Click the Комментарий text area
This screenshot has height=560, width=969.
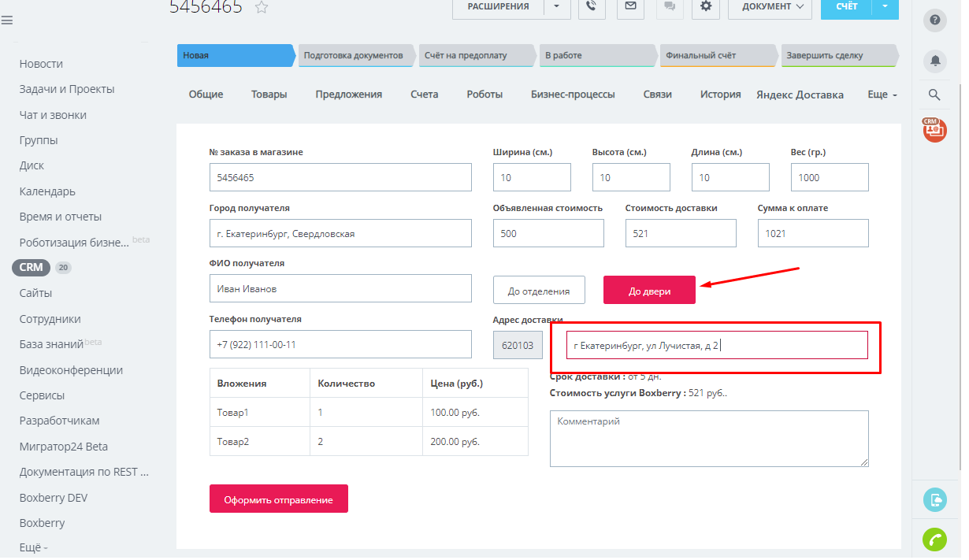tap(709, 439)
